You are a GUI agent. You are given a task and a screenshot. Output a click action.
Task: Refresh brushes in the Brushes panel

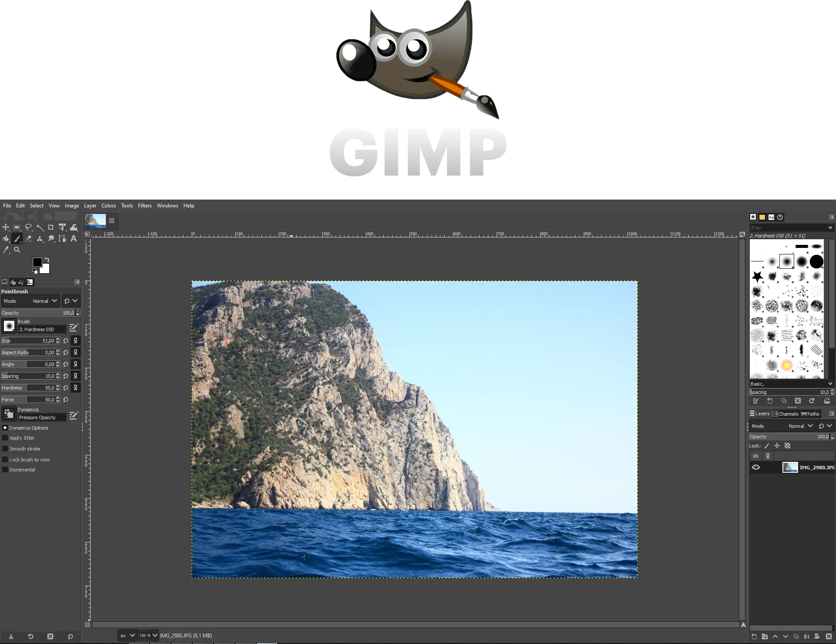click(x=812, y=401)
